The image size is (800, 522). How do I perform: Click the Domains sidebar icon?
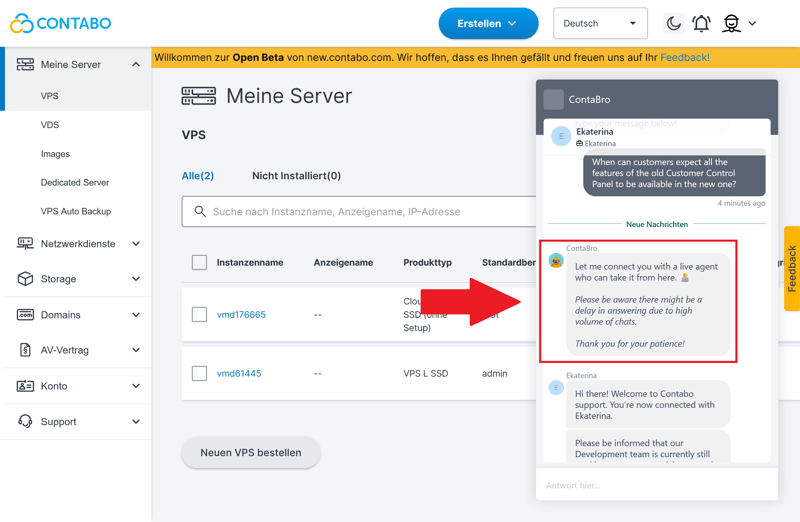pyautogui.click(x=25, y=315)
